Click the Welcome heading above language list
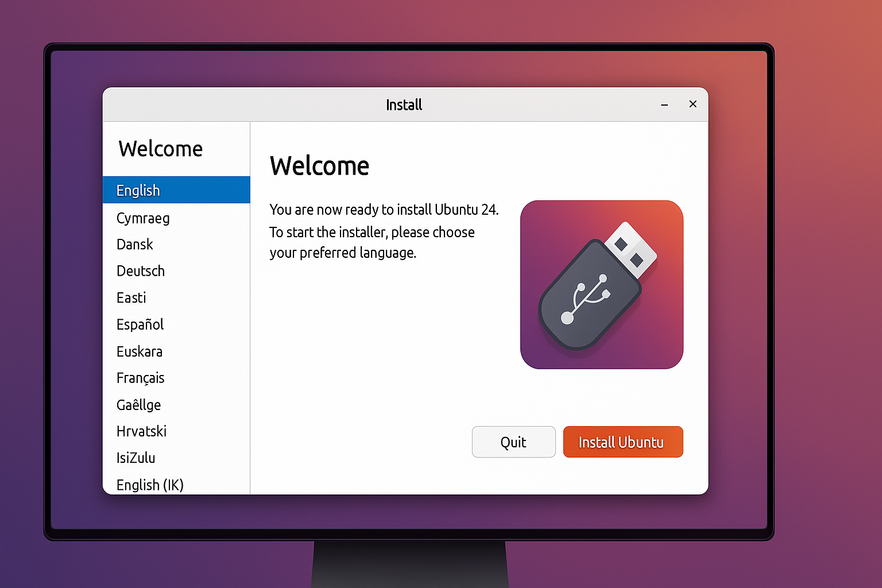The height and width of the screenshot is (588, 882). click(161, 149)
